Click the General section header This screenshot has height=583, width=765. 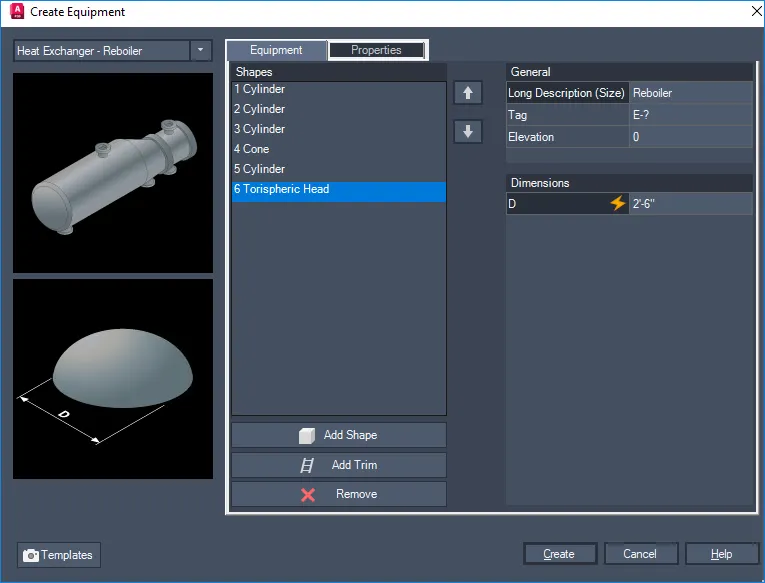click(x=629, y=72)
